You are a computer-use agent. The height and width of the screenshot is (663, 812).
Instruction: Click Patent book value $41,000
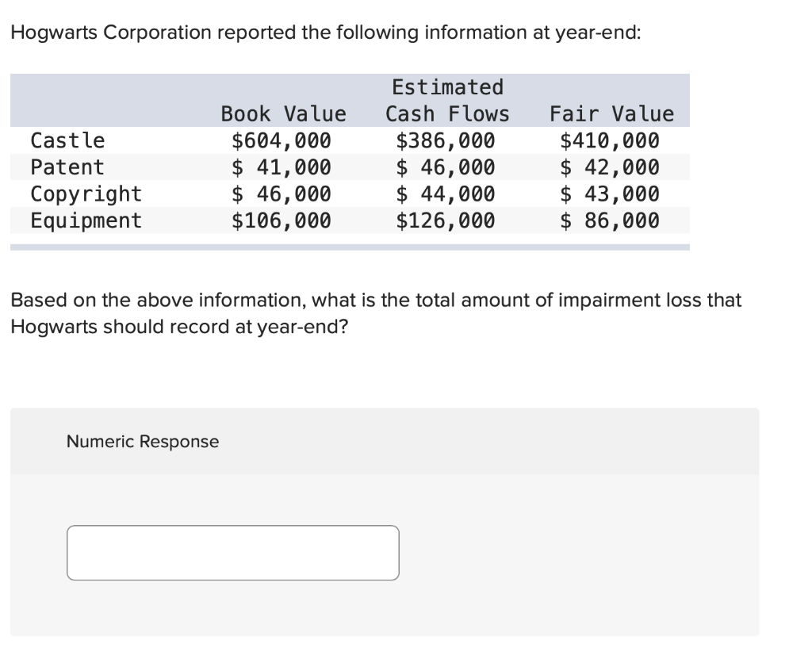281,167
